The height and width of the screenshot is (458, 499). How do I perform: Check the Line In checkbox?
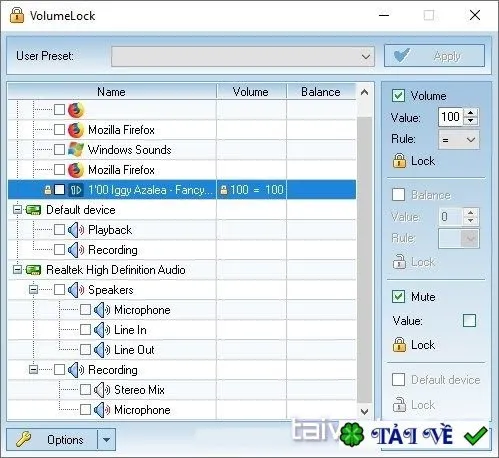[x=85, y=330]
